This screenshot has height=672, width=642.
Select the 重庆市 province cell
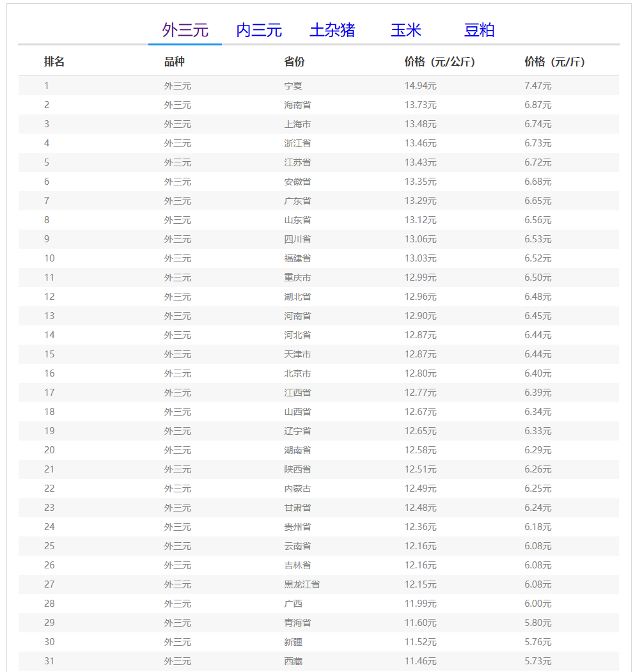[x=297, y=277]
